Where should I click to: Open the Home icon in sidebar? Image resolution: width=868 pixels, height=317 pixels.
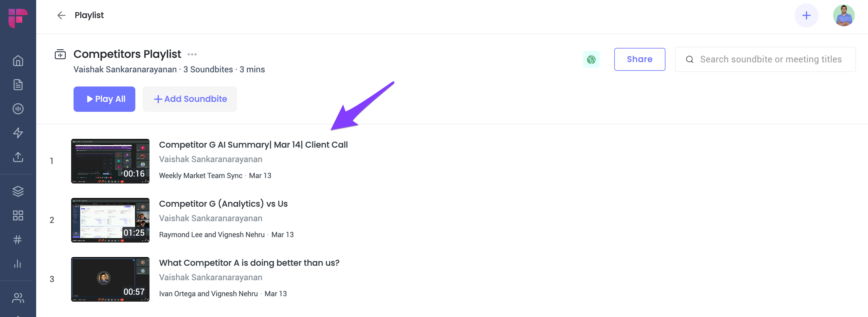tap(18, 61)
